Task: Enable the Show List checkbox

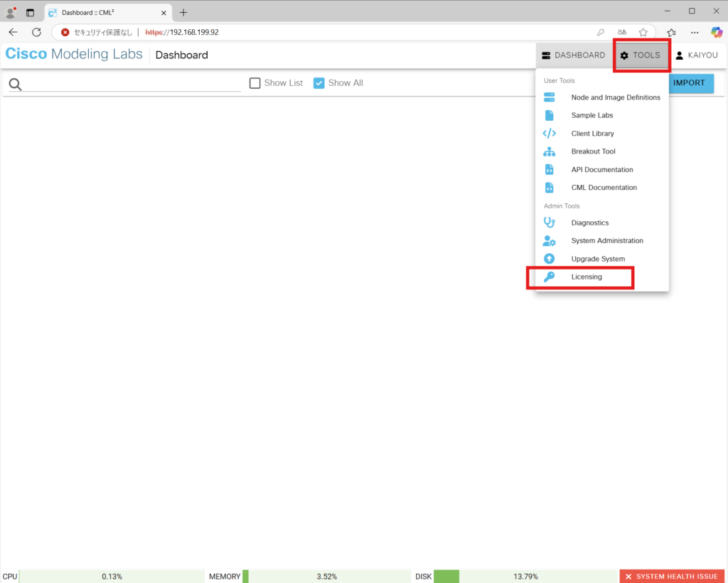Action: point(255,83)
